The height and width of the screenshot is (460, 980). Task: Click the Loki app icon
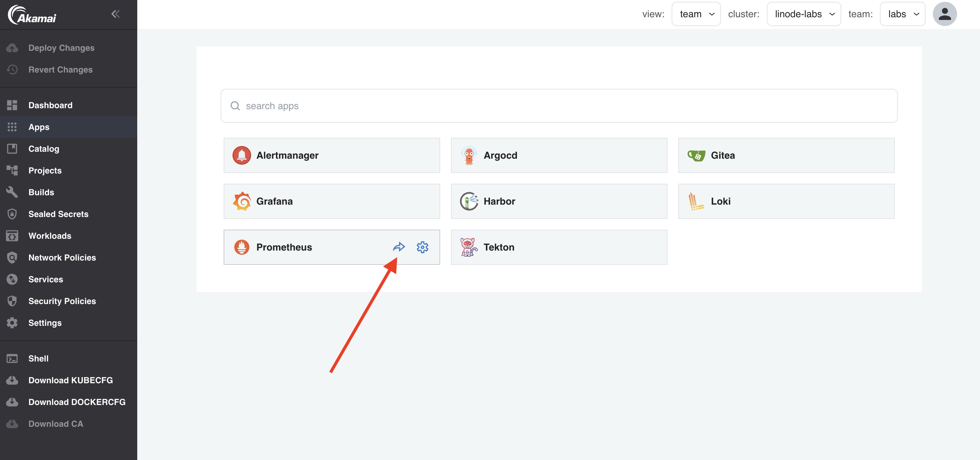tap(696, 201)
